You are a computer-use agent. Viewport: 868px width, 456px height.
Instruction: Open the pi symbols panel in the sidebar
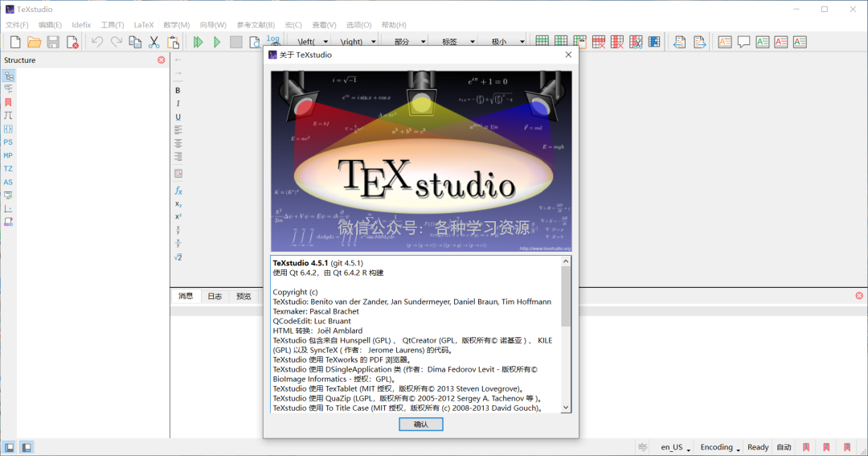[8, 116]
